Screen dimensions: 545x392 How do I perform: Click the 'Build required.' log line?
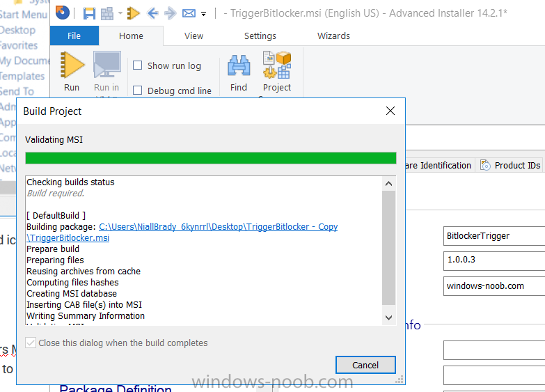[x=56, y=194]
